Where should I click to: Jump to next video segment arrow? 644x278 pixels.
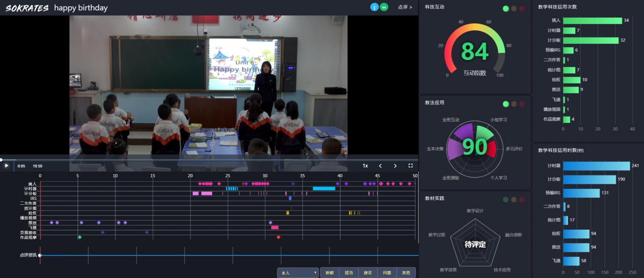pyautogui.click(x=395, y=166)
